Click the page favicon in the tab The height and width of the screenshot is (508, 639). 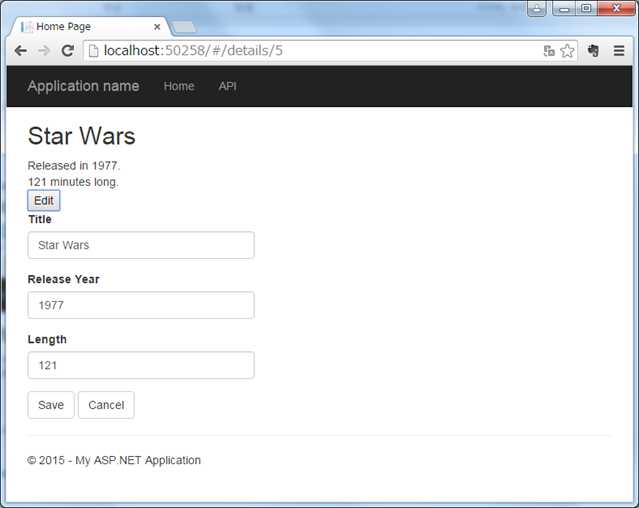(x=26, y=27)
